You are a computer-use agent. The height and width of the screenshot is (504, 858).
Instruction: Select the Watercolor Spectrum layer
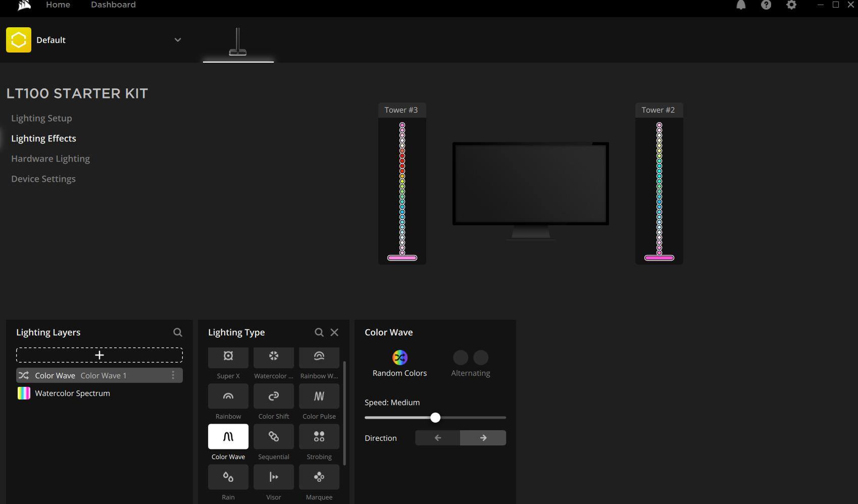(72, 393)
